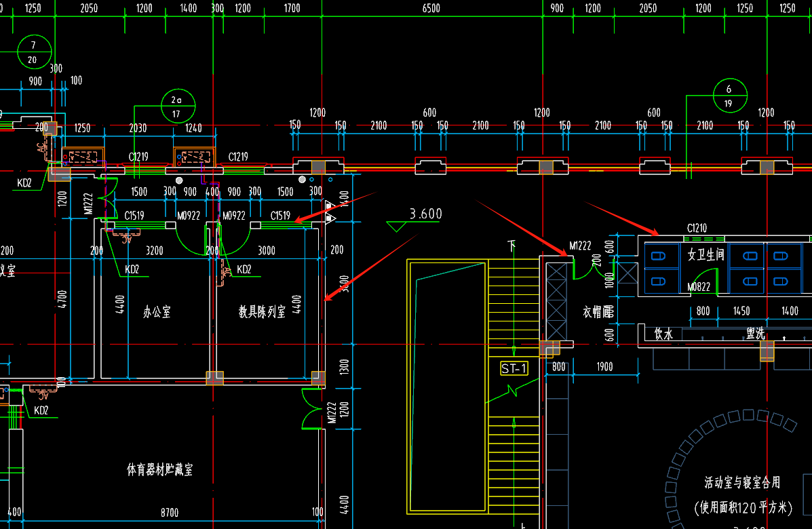Click the 6500 dimension text
Viewport: 812px width, 529px height.
click(x=431, y=8)
